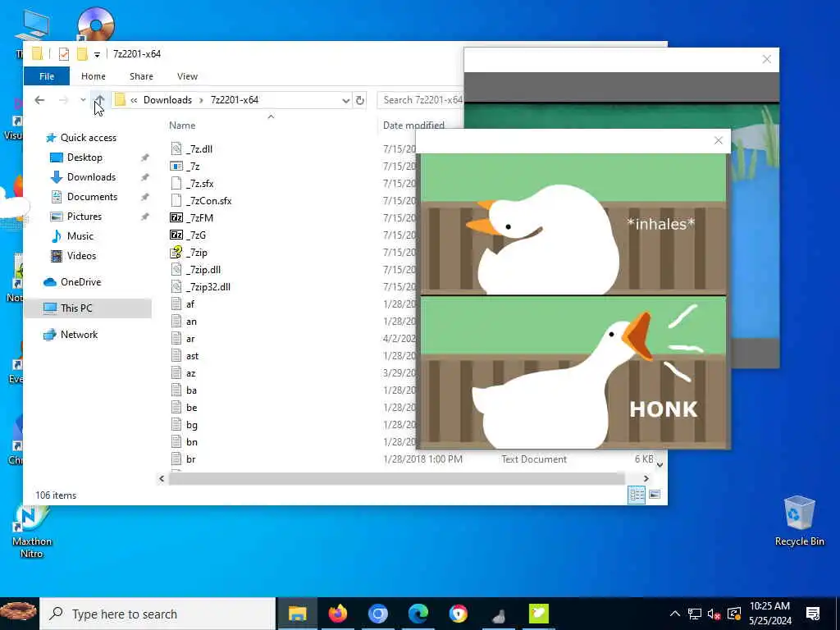Select the _7zFM file icon
Viewport: 840px width, 630px height.
tap(176, 218)
